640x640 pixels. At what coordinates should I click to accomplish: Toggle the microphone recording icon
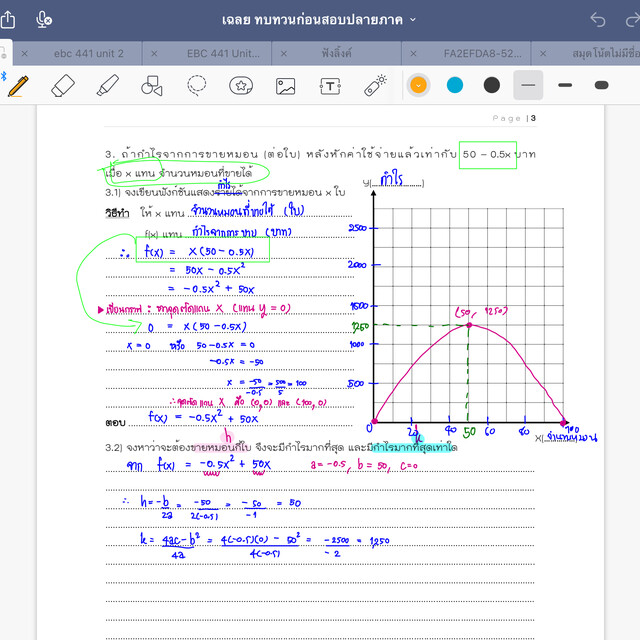[x=44, y=19]
